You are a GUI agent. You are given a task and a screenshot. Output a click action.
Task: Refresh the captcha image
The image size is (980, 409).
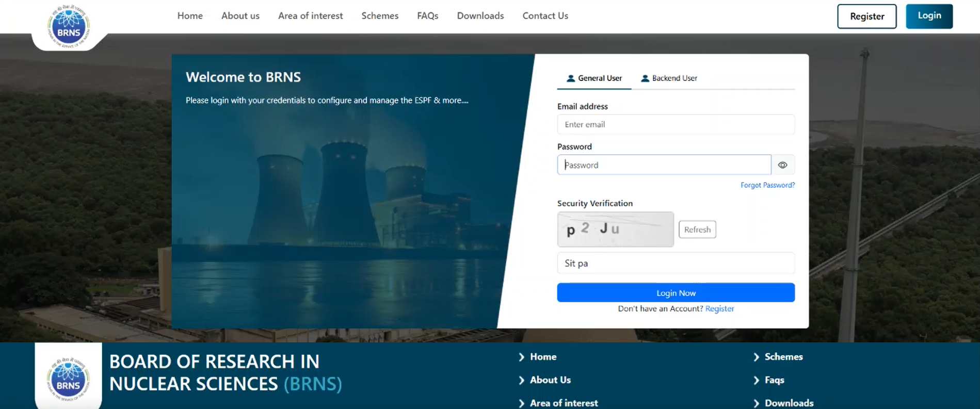point(697,230)
